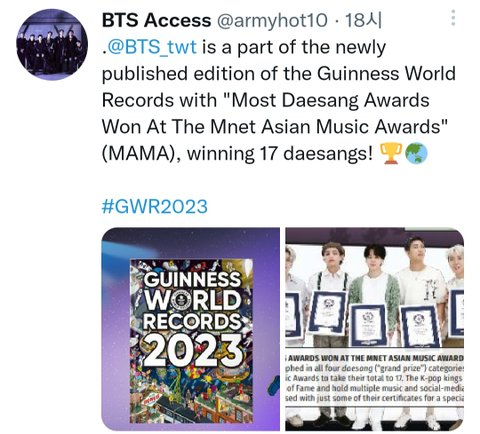Image resolution: width=480 pixels, height=434 pixels.
Task: Click the trophy emoji in tweet
Action: 391,153
